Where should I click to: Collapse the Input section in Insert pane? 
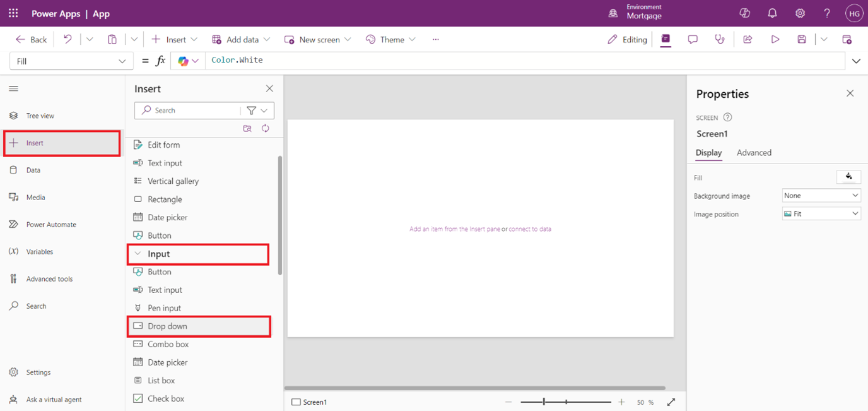(138, 254)
